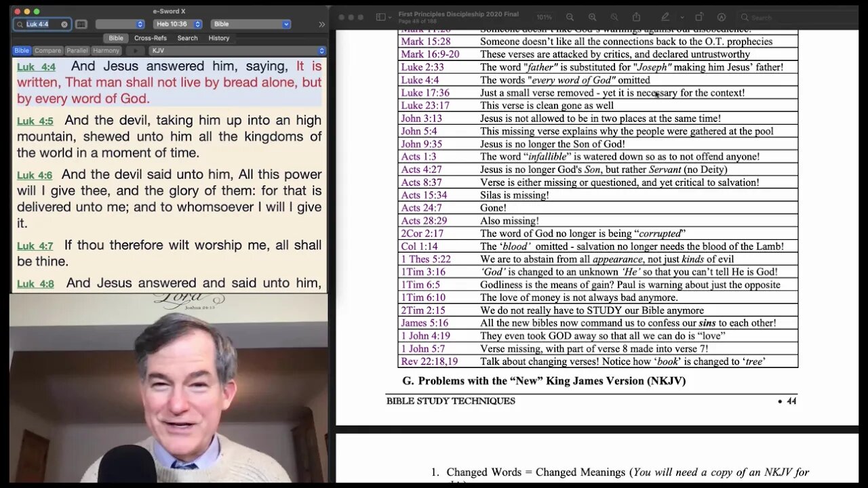Clear the Luk 4:4 search field

pyautogui.click(x=64, y=24)
